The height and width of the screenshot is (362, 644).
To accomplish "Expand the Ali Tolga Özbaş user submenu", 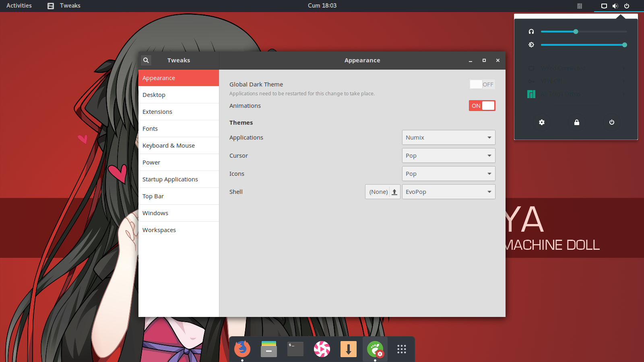I will point(576,94).
